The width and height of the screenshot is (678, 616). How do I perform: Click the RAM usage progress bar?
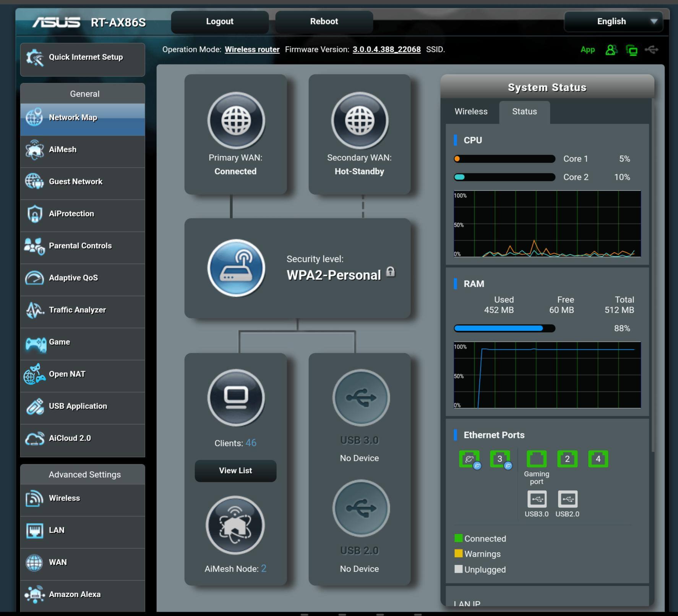[504, 328]
